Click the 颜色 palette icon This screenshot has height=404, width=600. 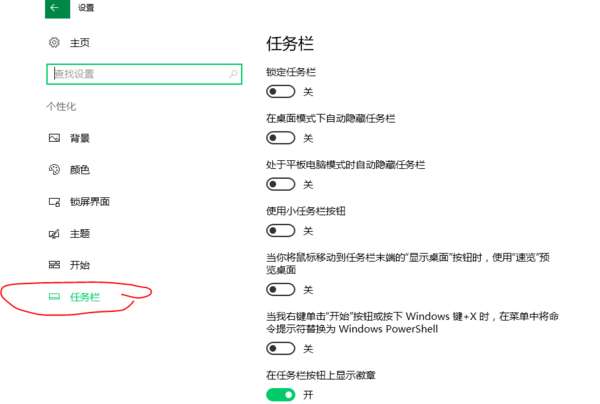coord(54,169)
